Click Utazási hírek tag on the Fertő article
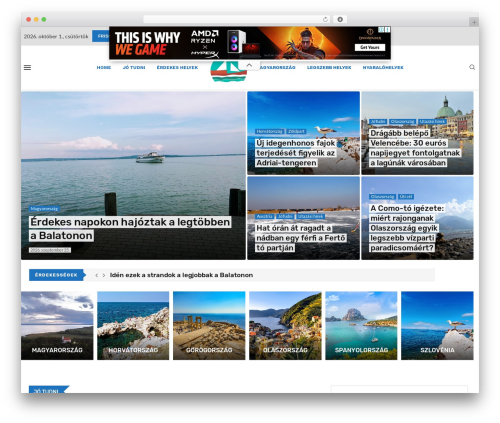The image size is (500, 423). (x=310, y=216)
